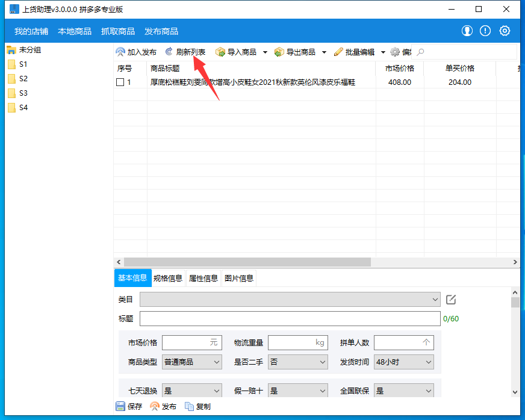Click form panel scroll down arrow
Viewport: 525px width, 420px height.
pyautogui.click(x=515, y=392)
